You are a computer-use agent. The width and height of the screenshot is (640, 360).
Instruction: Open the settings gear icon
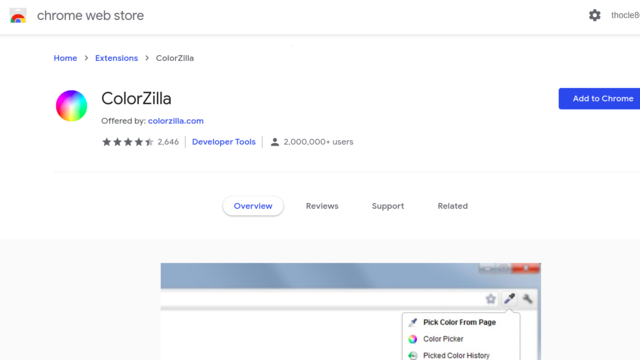point(594,16)
